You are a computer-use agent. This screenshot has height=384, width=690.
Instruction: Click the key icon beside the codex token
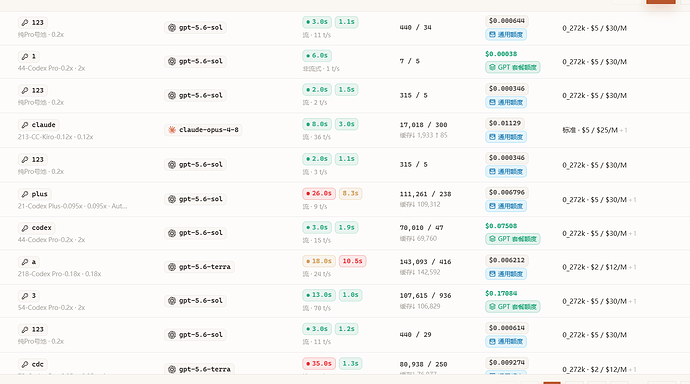click(x=25, y=228)
